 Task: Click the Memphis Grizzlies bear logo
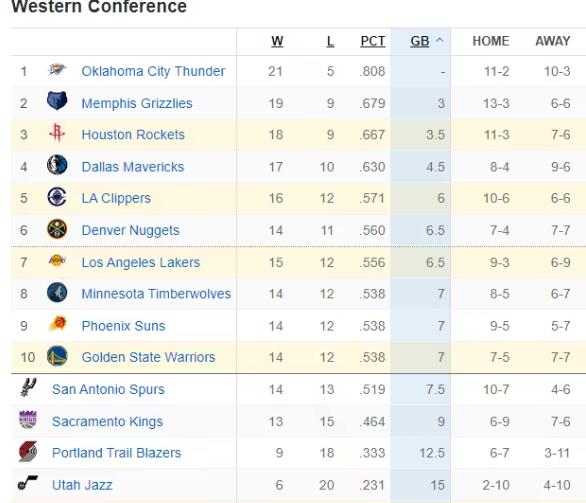click(x=57, y=101)
